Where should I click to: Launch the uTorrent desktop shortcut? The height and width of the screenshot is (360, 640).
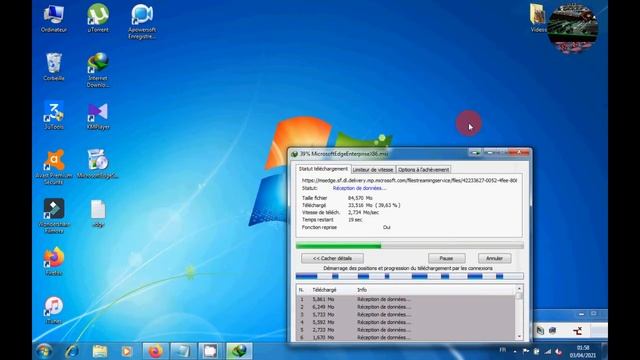(x=98, y=18)
